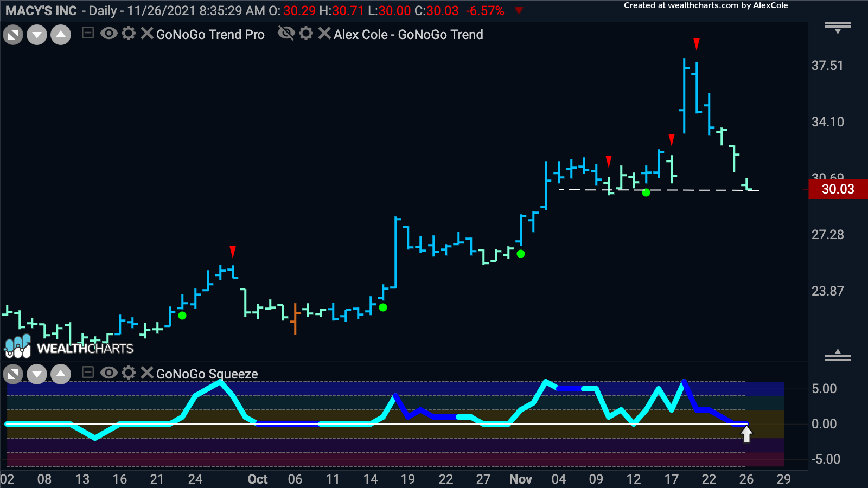Select the 30.03 current price tag
Image resolution: width=868 pixels, height=488 pixels.
[x=838, y=189]
